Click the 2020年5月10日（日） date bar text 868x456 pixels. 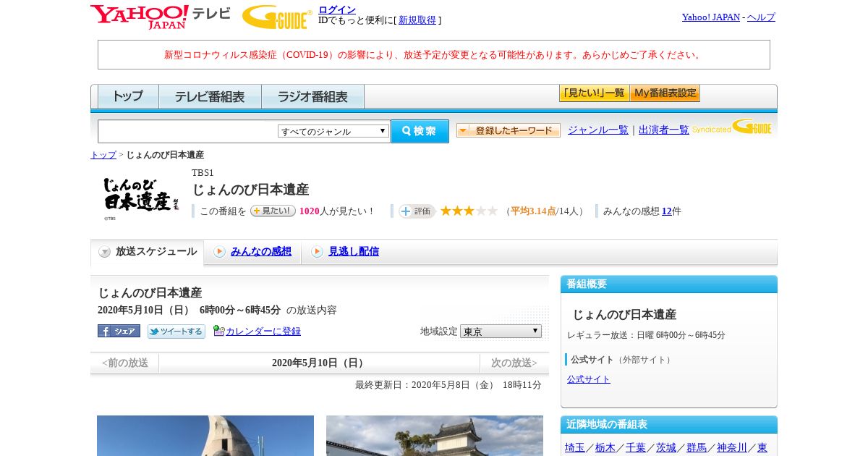point(320,363)
